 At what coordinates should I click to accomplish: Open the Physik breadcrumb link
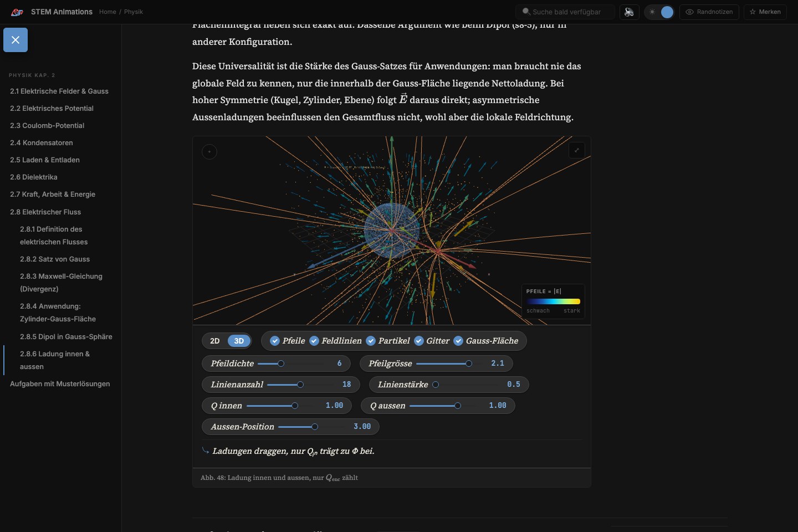[x=134, y=12]
